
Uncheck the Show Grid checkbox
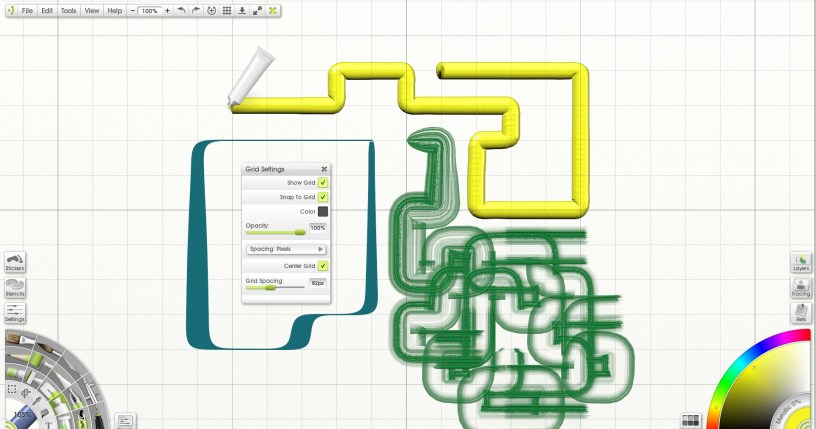click(323, 183)
